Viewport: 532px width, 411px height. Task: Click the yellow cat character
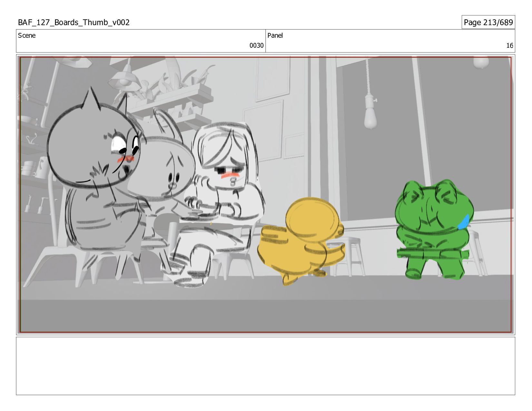[301, 241]
